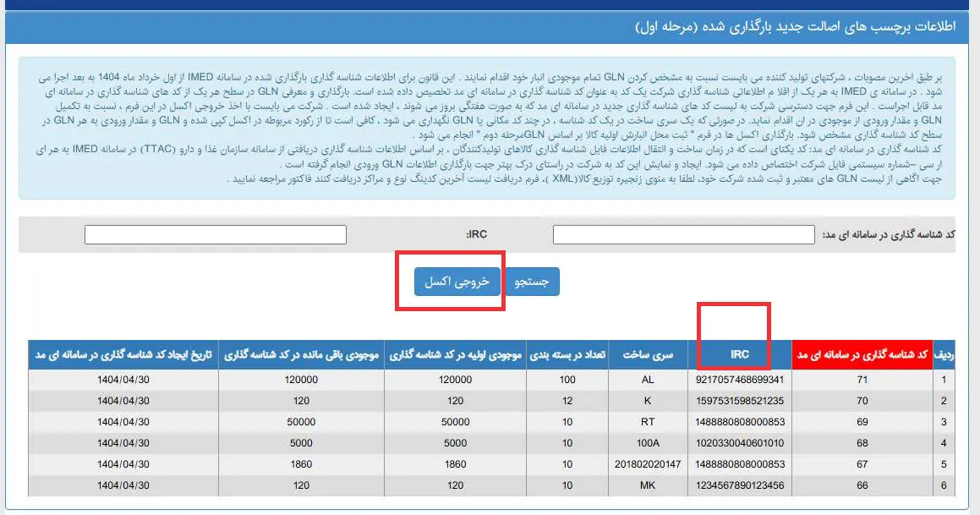Click the تاریخ ایجاد column header
980x515 pixels.
tap(123, 355)
